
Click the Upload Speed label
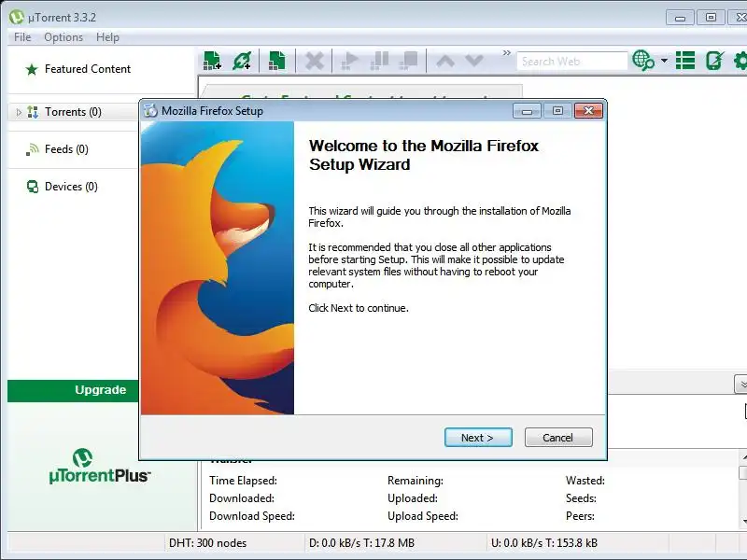pos(423,516)
